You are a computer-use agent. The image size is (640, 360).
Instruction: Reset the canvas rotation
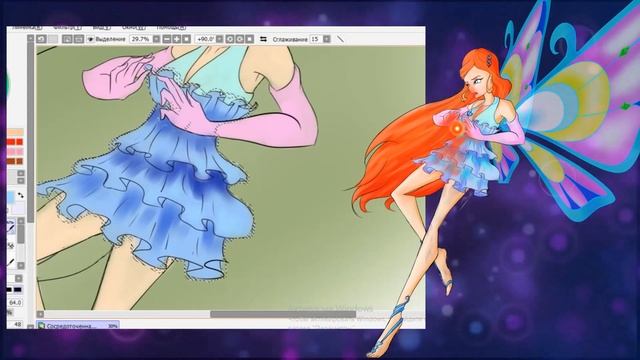coord(250,39)
